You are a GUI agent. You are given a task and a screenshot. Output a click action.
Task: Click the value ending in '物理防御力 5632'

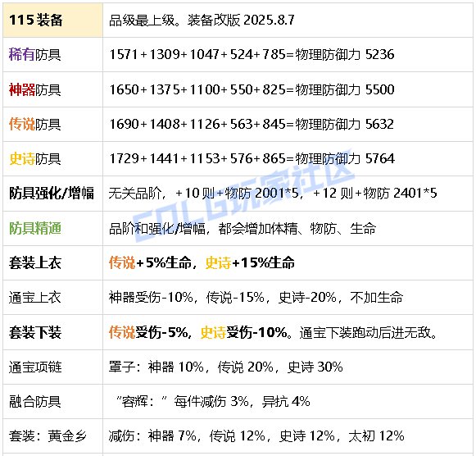pos(252,125)
